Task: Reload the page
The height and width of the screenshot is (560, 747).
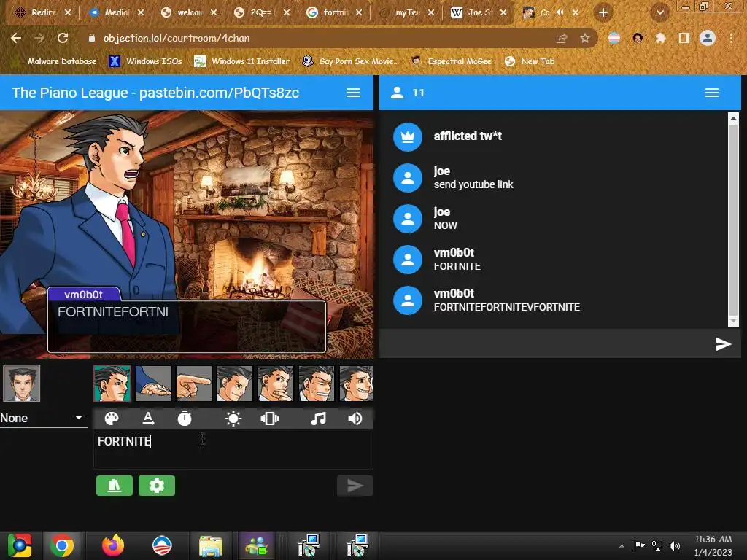Action: (x=63, y=38)
